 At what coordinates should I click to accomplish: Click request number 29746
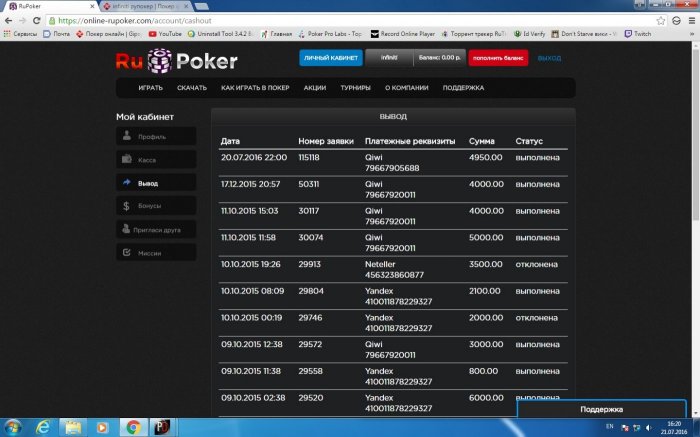pos(310,318)
